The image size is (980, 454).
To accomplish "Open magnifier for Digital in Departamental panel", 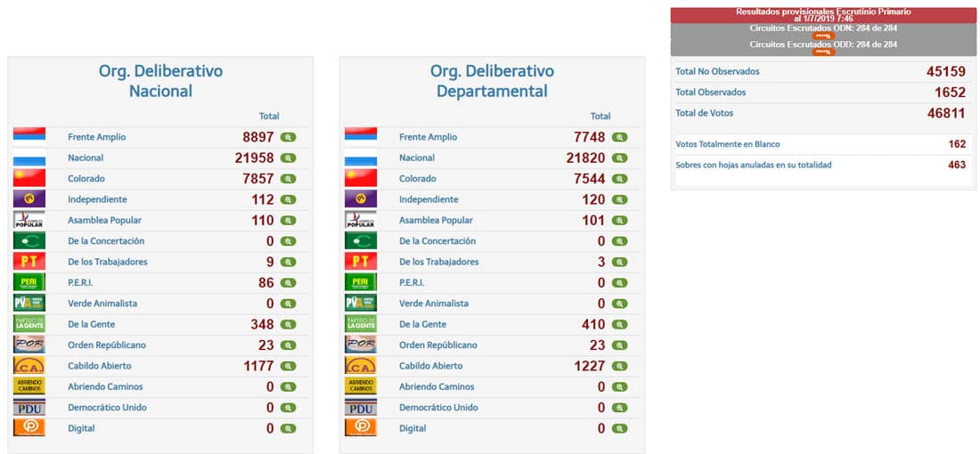I will pos(619,428).
